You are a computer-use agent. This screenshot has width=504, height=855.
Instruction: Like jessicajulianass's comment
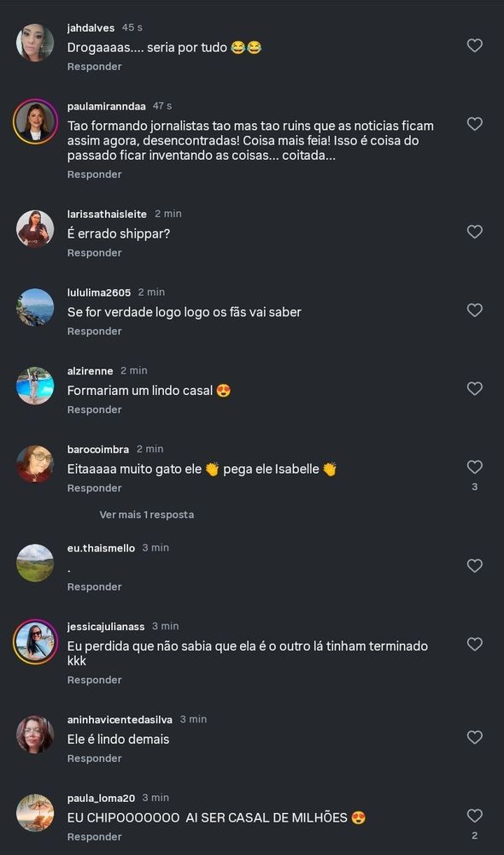[x=475, y=644]
